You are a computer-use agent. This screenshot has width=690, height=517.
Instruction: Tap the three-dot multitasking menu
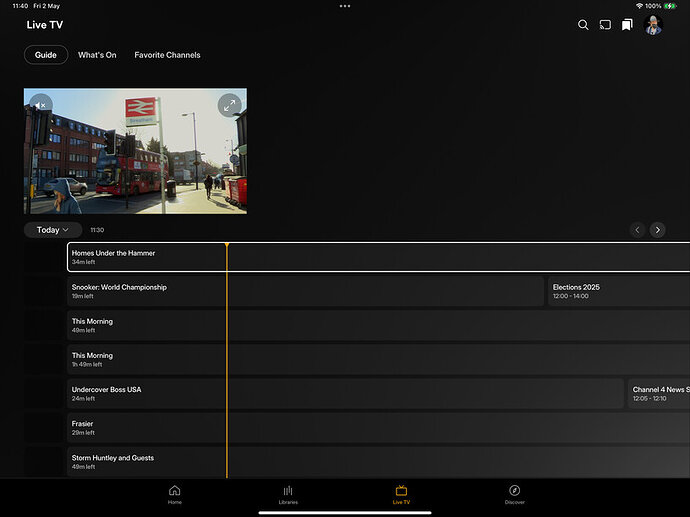[345, 6]
